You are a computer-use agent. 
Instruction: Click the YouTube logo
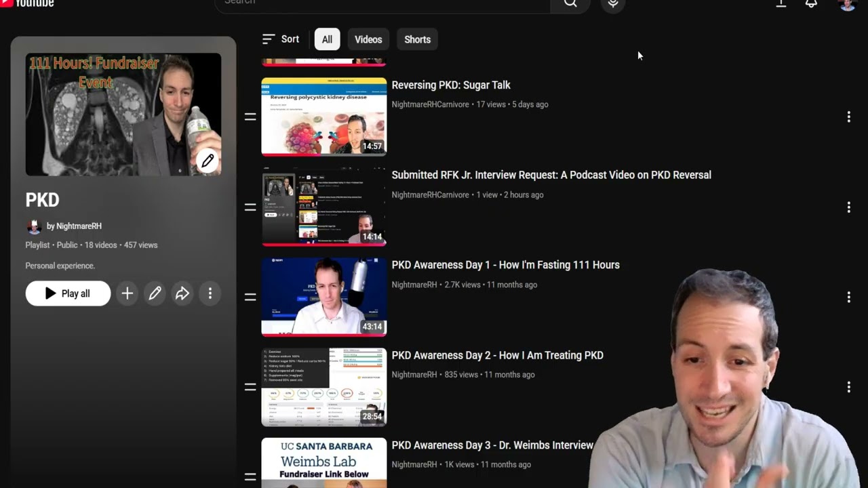click(27, 3)
